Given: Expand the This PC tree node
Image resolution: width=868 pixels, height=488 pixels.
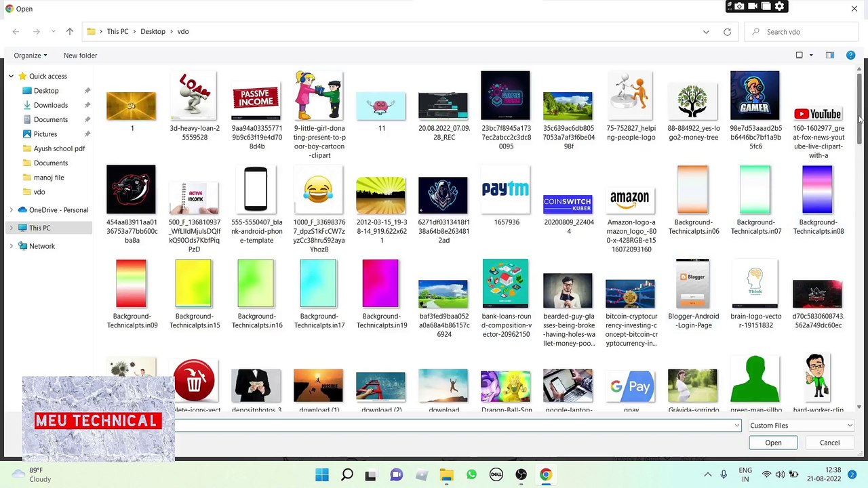Looking at the screenshot, I should 11,228.
